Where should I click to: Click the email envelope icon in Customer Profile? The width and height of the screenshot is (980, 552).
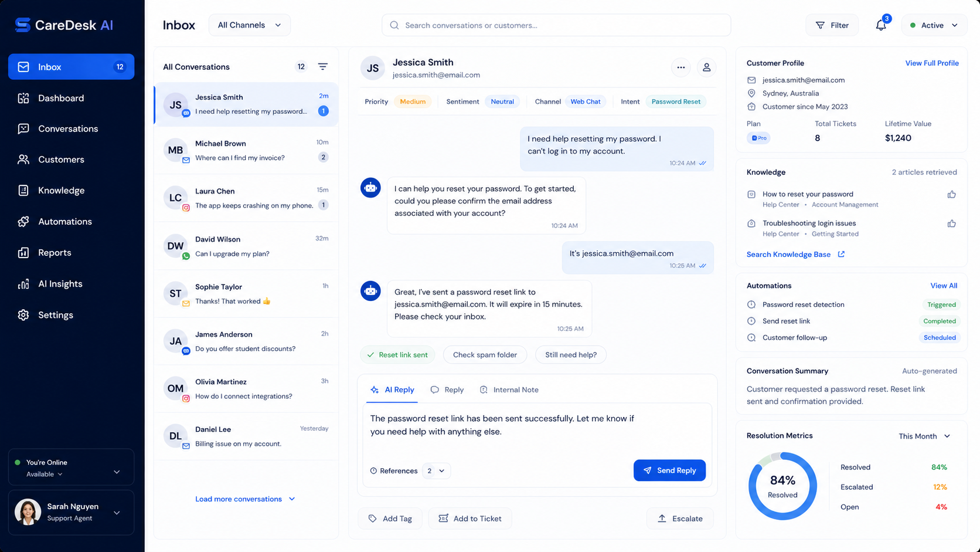751,80
